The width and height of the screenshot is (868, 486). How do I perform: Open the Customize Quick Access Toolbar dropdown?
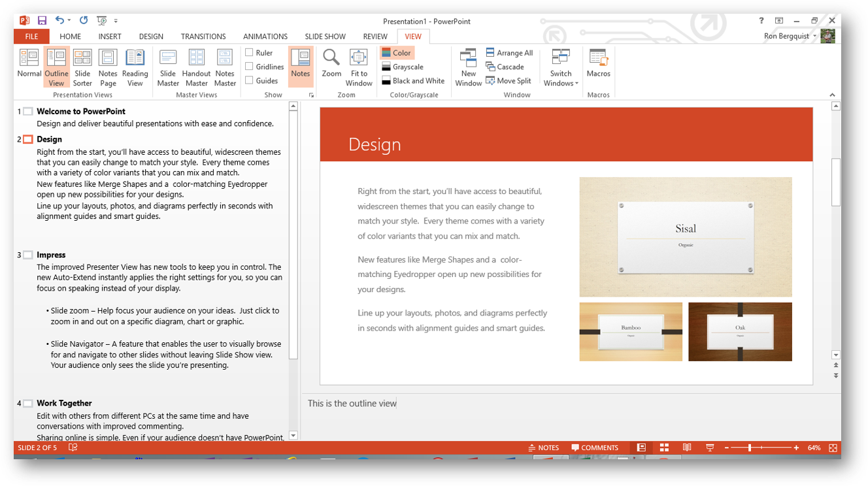tap(116, 21)
